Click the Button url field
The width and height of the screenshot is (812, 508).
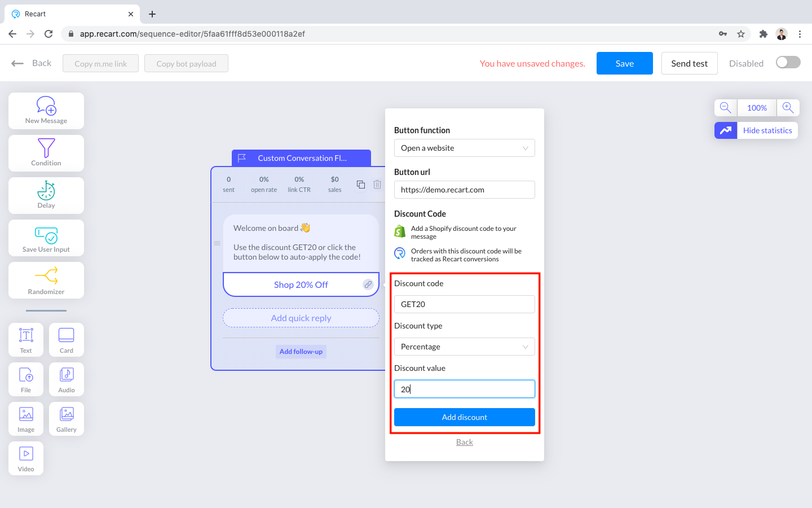pos(465,190)
